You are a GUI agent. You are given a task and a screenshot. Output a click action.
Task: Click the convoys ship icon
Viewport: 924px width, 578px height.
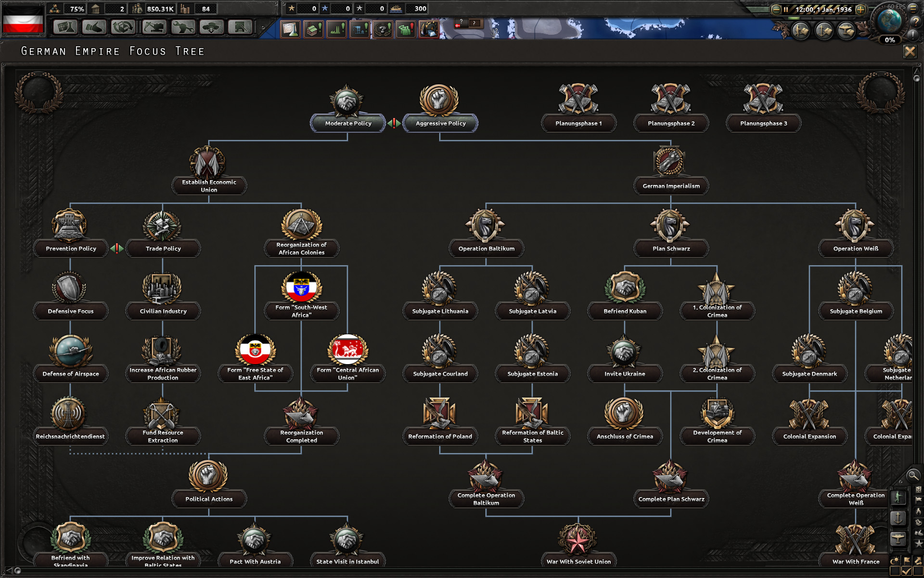pyautogui.click(x=396, y=9)
